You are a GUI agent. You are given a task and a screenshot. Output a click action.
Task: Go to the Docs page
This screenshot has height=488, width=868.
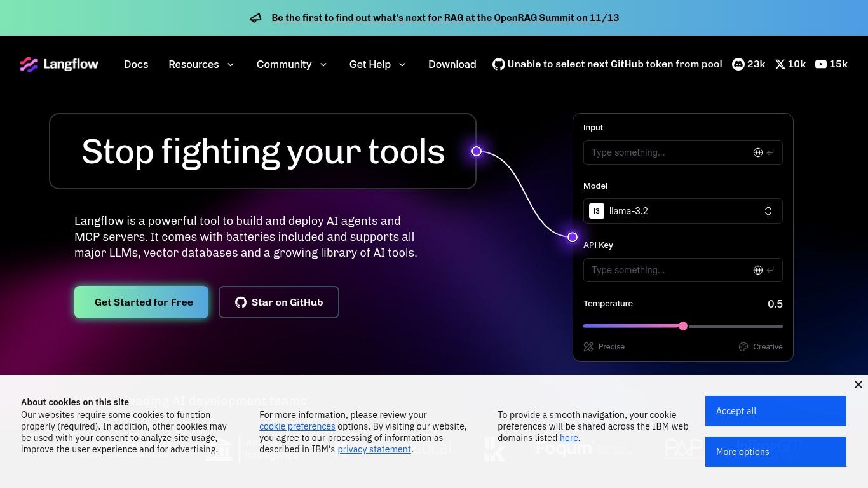[x=136, y=64]
